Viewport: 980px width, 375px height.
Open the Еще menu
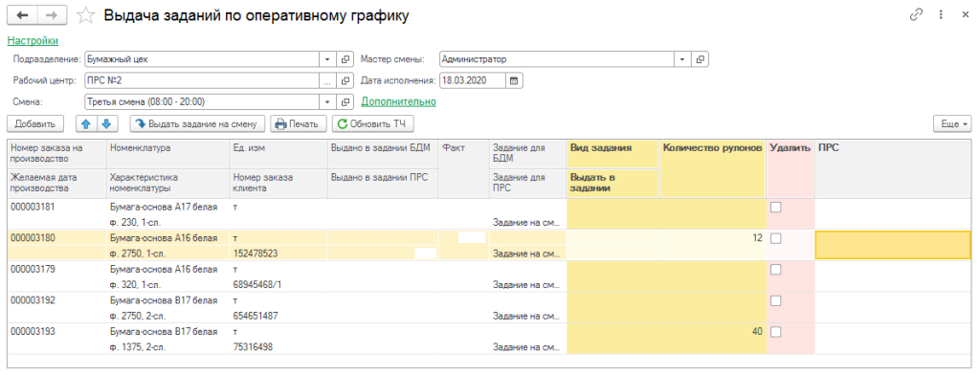click(x=952, y=123)
